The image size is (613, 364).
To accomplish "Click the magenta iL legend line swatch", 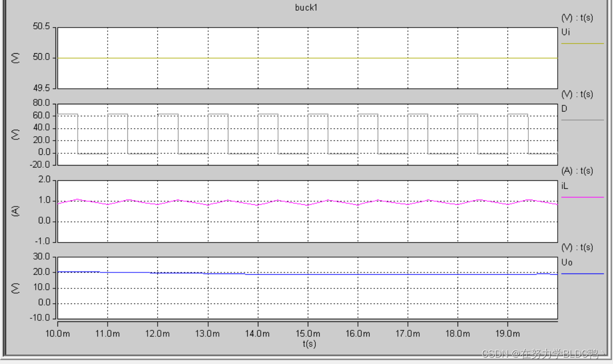I will [583, 197].
